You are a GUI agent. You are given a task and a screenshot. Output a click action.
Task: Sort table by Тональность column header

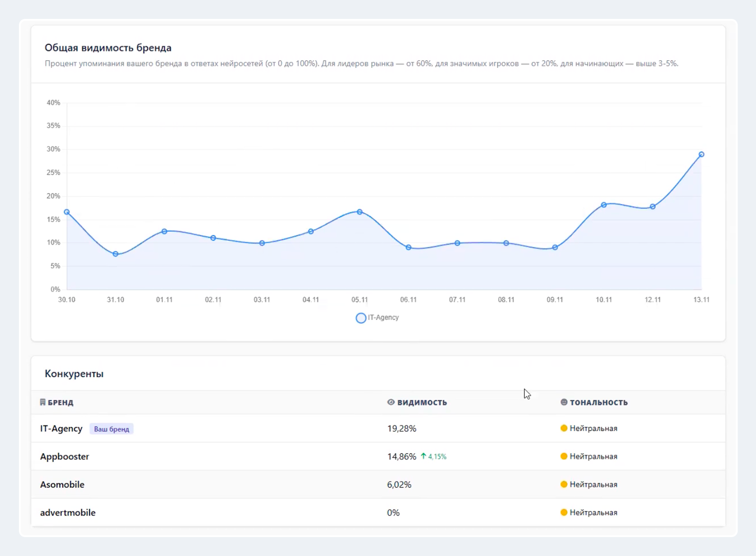click(598, 403)
